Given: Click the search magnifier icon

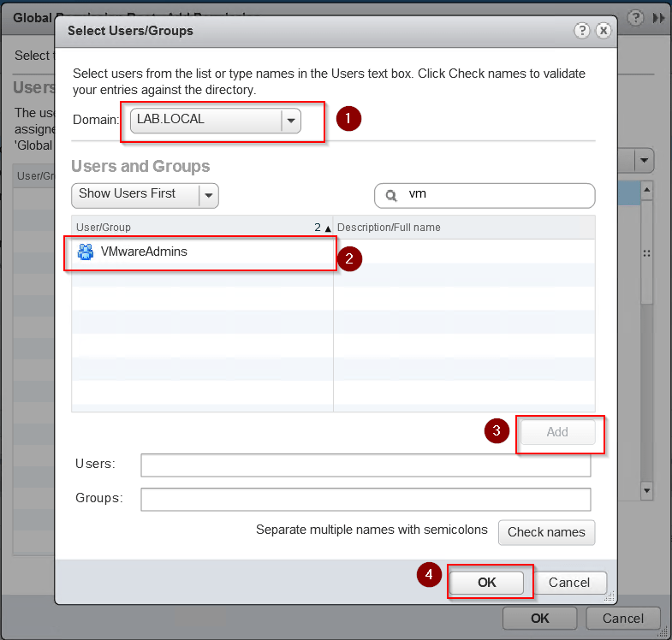Looking at the screenshot, I should click(391, 195).
